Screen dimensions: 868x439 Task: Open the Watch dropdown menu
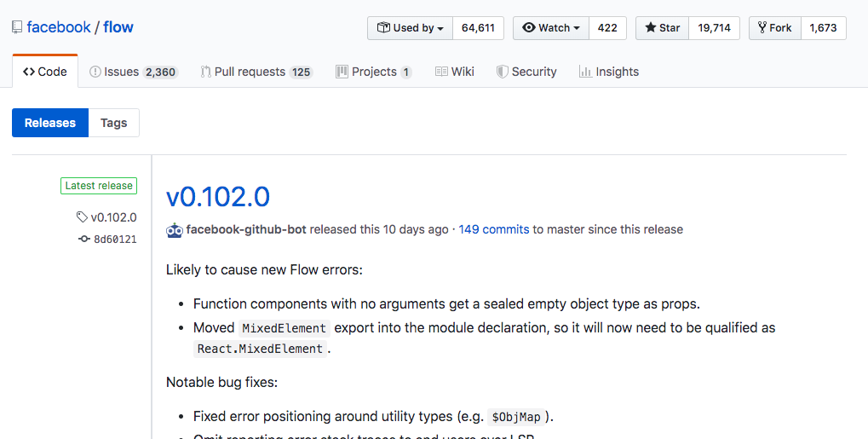click(x=551, y=28)
